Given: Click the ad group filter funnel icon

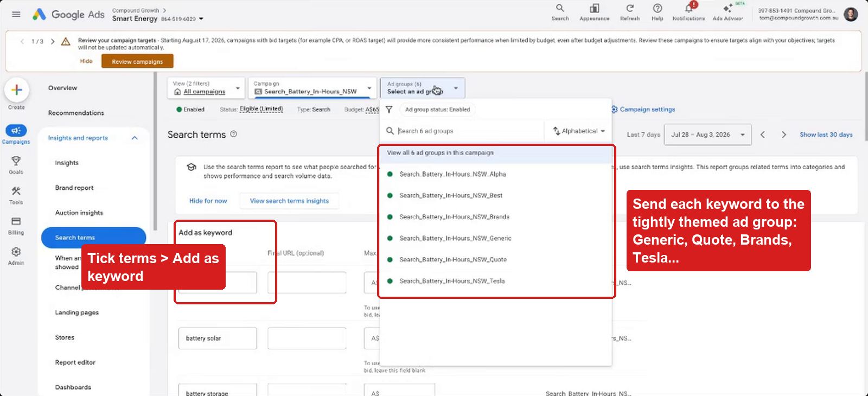Looking at the screenshot, I should point(389,110).
